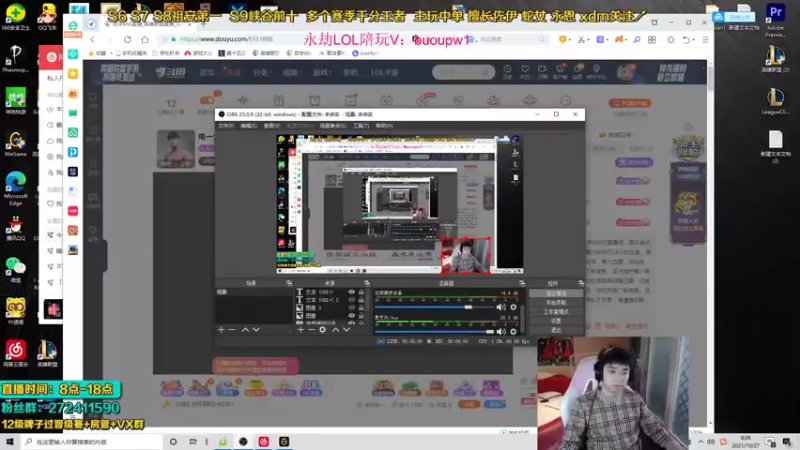Open 视频 dropdown in Douyu navigation
800x450 pixels.
(291, 73)
